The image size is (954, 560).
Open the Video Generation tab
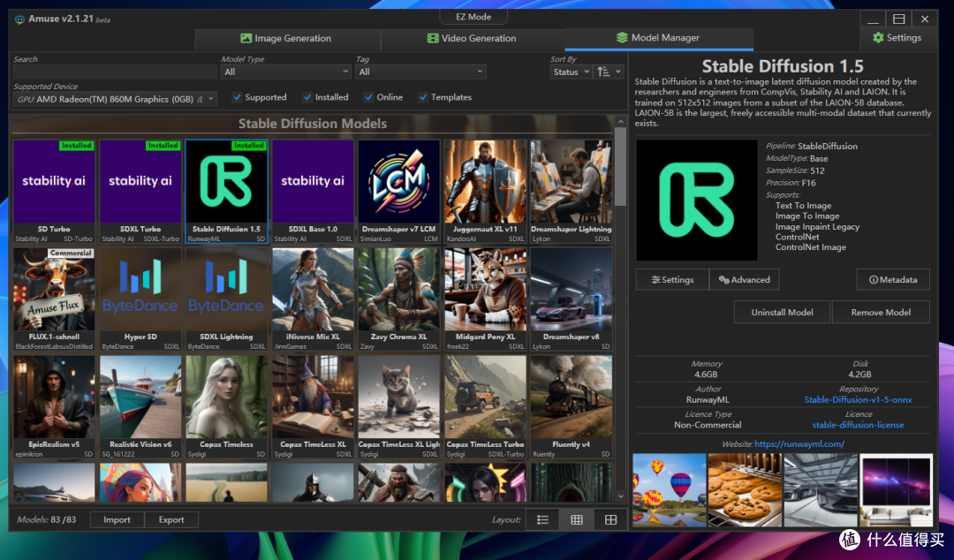click(472, 38)
